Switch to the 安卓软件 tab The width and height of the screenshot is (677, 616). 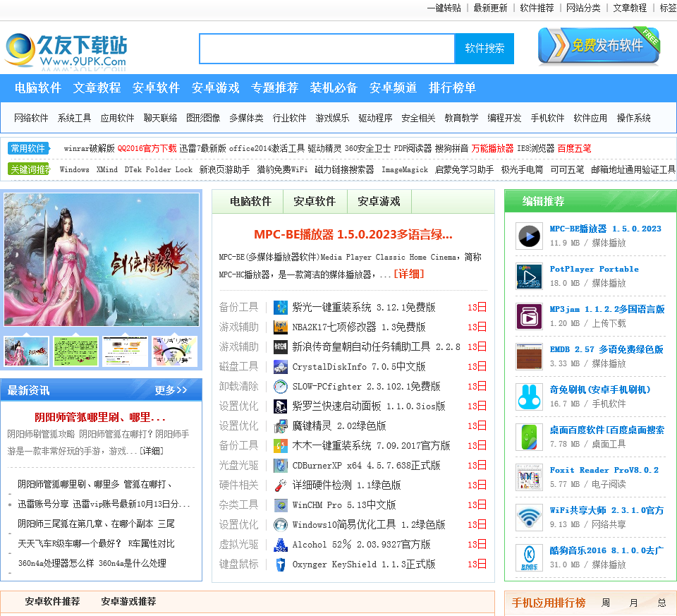[315, 201]
